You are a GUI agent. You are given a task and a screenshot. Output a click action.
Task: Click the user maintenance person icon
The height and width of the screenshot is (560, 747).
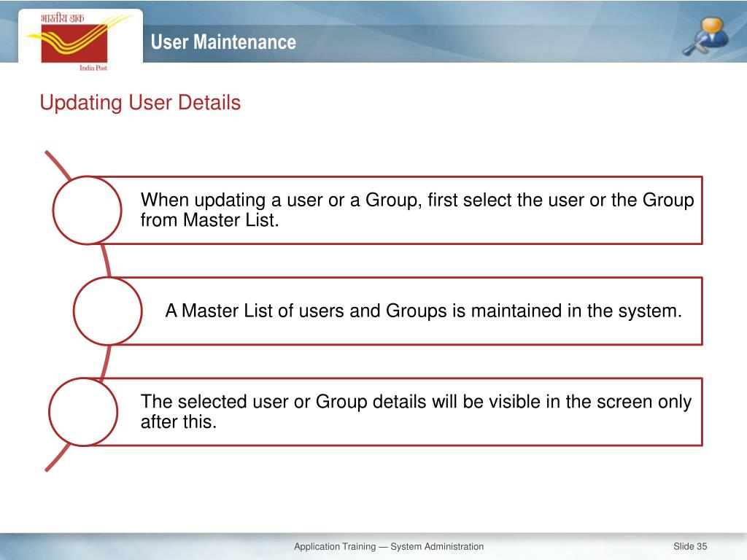point(705,36)
